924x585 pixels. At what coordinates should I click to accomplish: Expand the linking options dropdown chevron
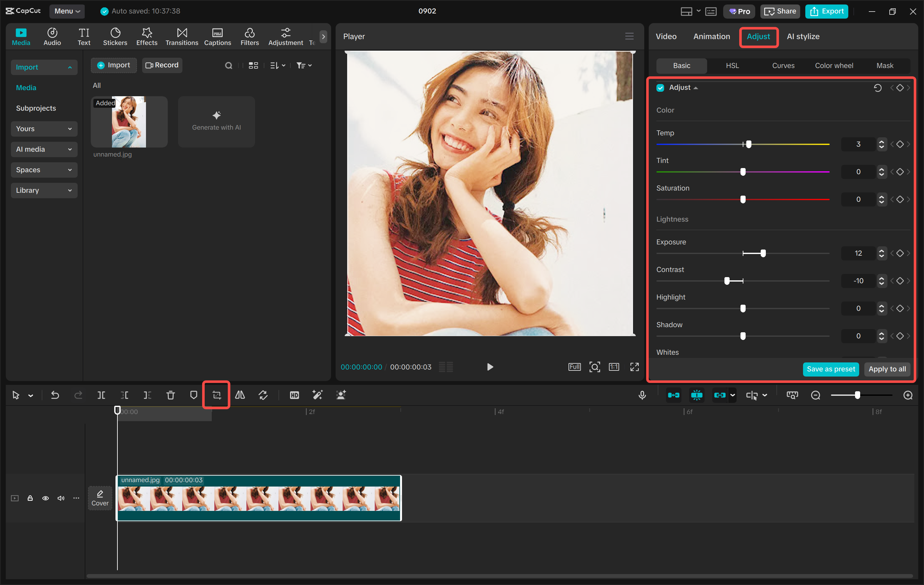tap(733, 395)
